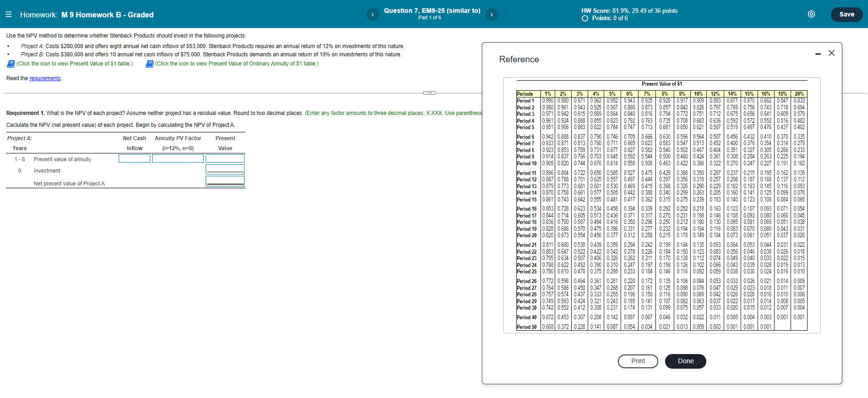The height and width of the screenshot is (398, 868).
Task: Click the 1% column header
Action: (548, 94)
